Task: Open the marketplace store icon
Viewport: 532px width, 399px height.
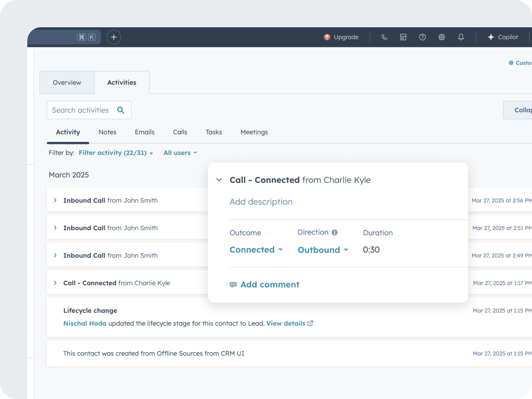Action: [403, 37]
